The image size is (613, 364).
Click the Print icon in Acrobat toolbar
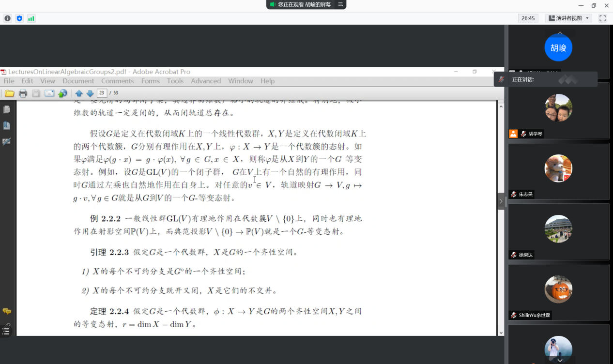[x=23, y=93]
